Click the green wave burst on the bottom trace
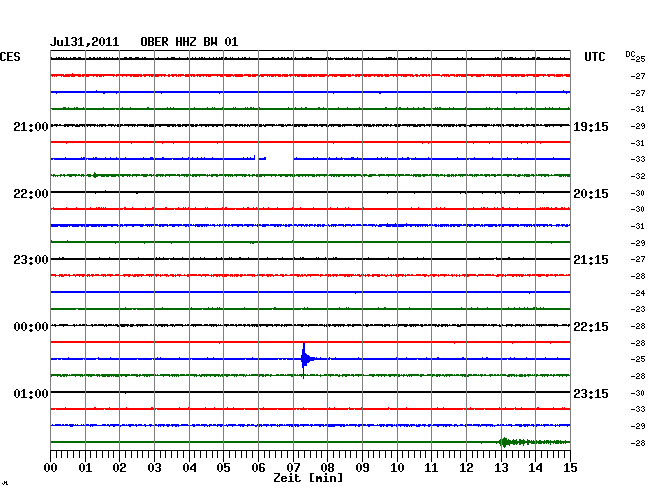 533,442
